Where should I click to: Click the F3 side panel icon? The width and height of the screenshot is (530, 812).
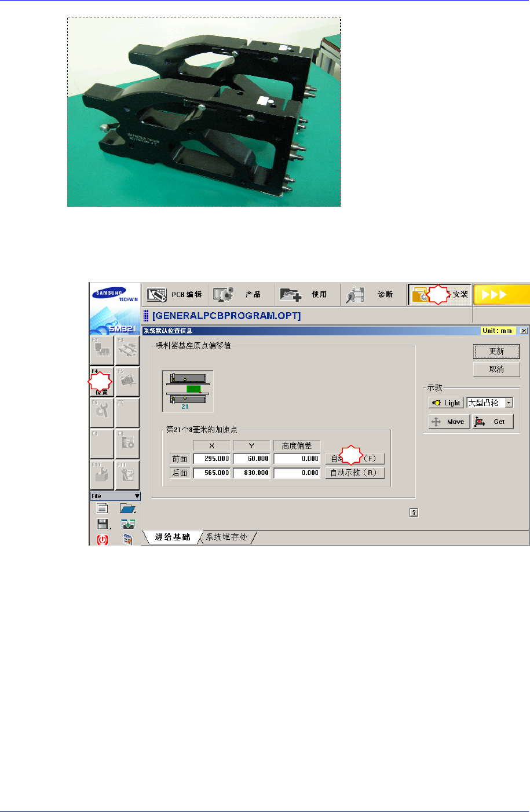(x=127, y=350)
